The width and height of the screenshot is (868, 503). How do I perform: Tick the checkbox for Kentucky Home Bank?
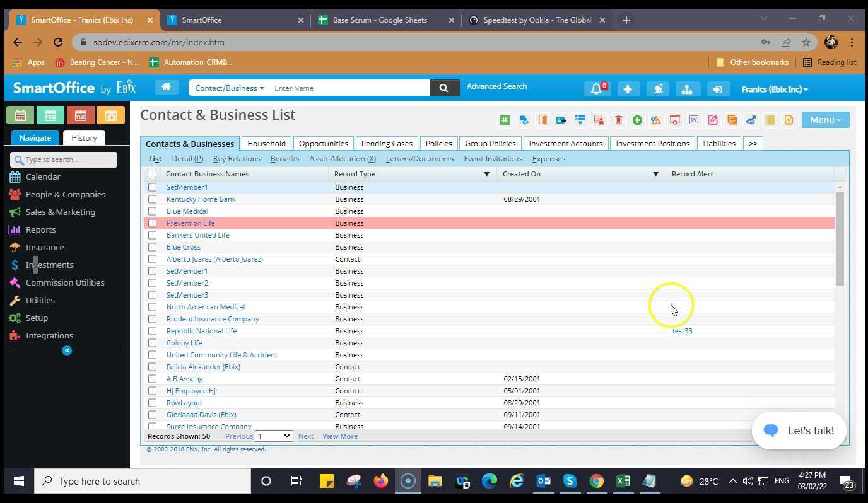point(152,199)
